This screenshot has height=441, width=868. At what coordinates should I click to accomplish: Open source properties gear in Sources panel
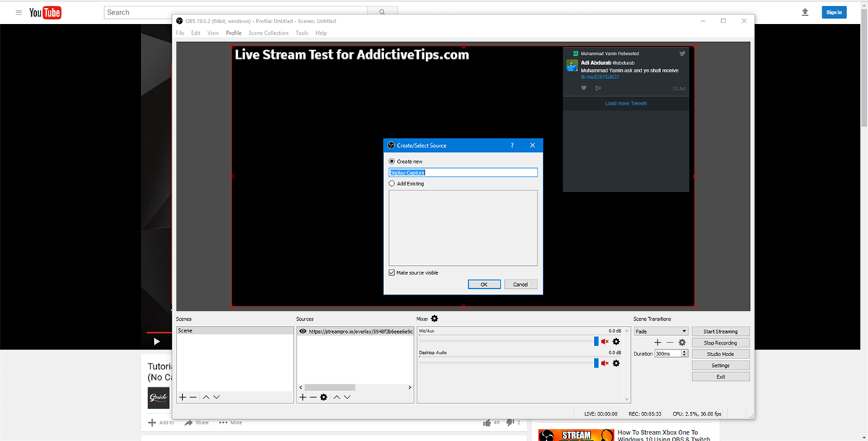tap(324, 397)
